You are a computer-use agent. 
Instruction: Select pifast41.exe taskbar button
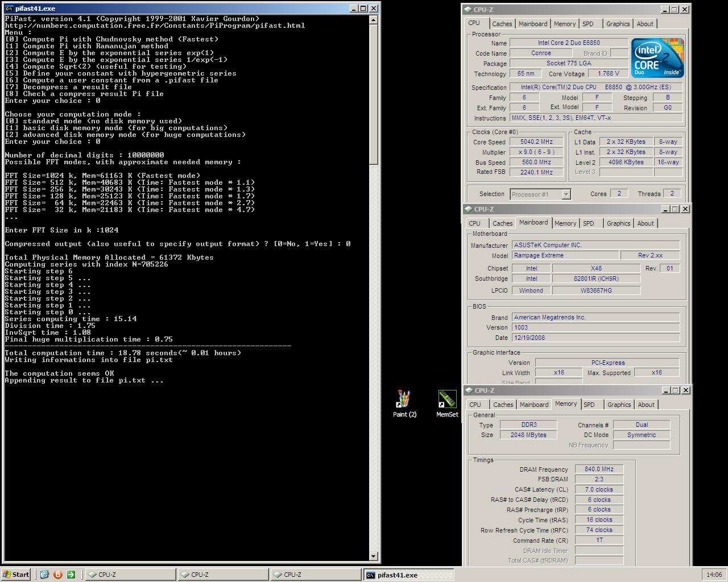tap(408, 575)
